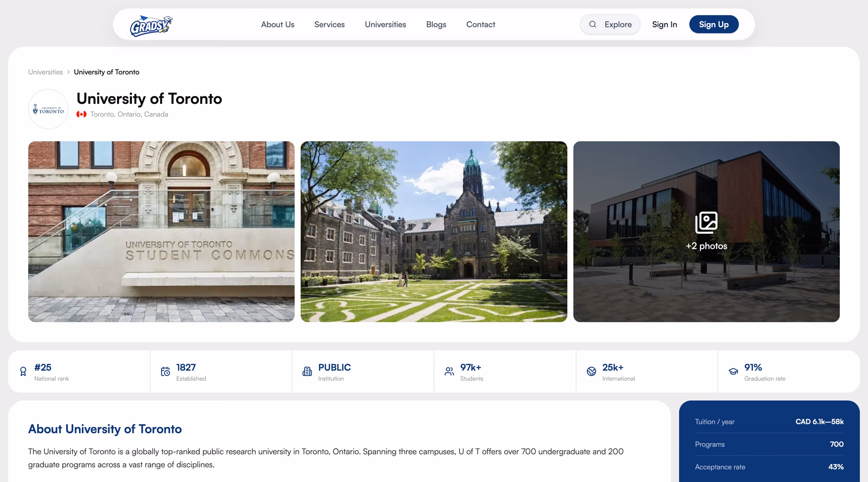Go to the Universities nav link

(385, 24)
